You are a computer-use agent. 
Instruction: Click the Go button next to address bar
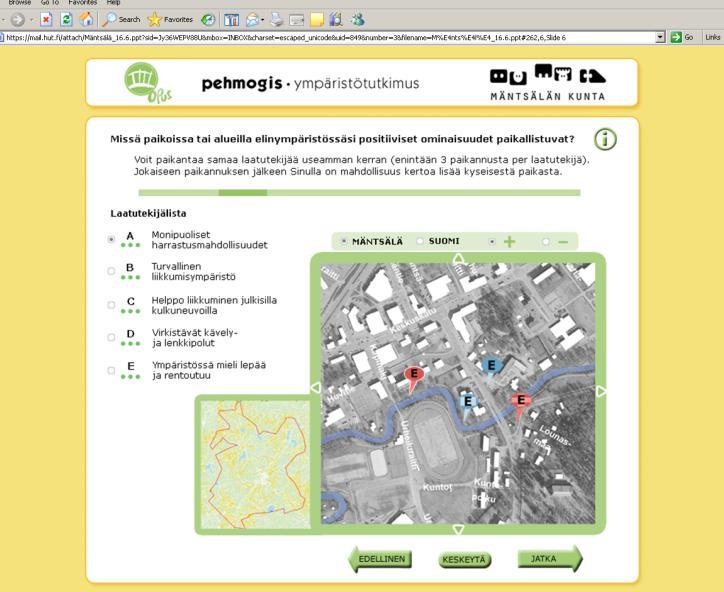(x=682, y=37)
